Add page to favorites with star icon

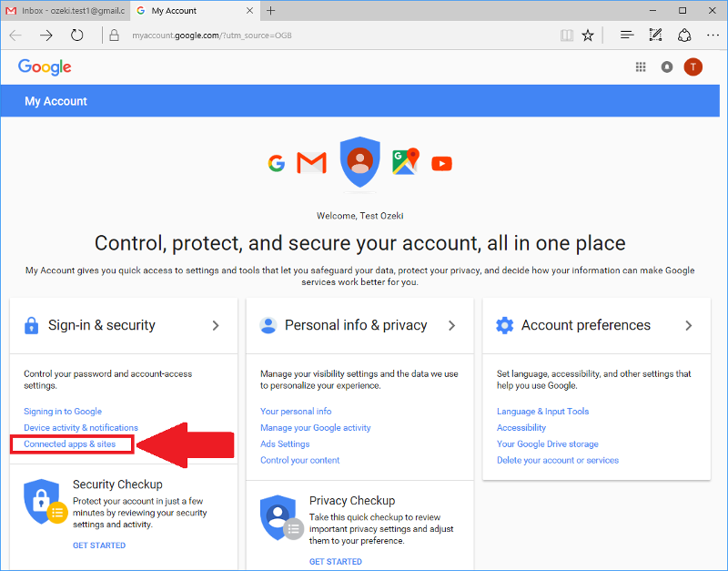pos(588,36)
